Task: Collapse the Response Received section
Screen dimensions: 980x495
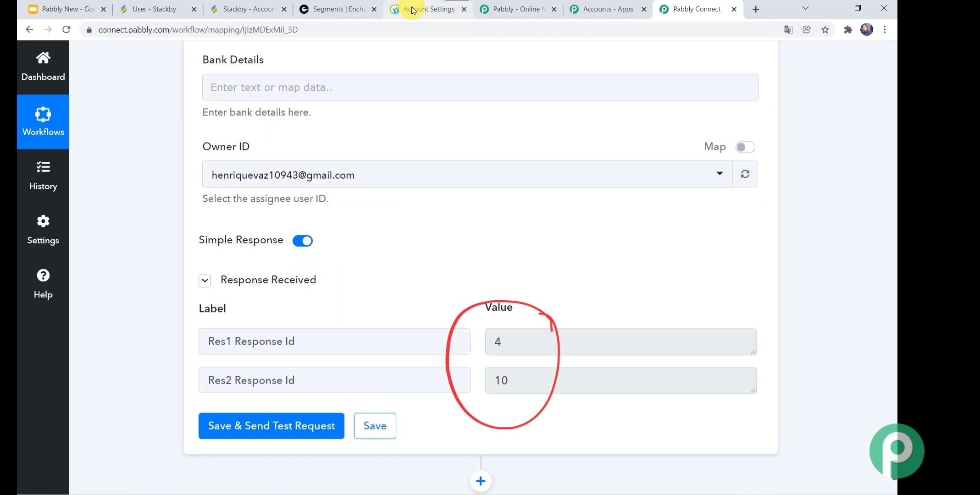Action: click(x=205, y=280)
